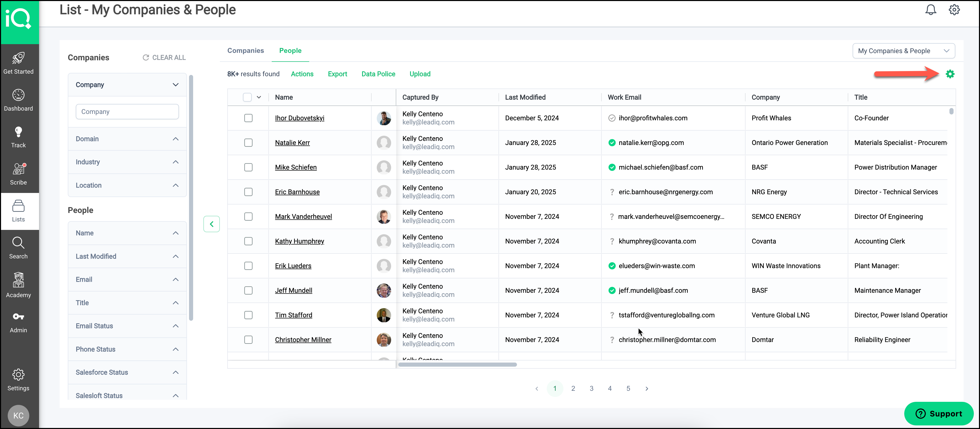Open Data Police

[378, 74]
